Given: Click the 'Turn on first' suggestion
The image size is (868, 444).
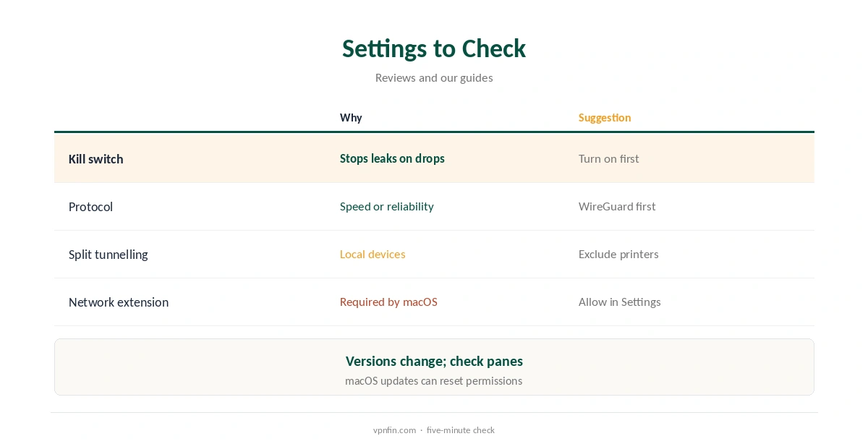Looking at the screenshot, I should pyautogui.click(x=608, y=158).
